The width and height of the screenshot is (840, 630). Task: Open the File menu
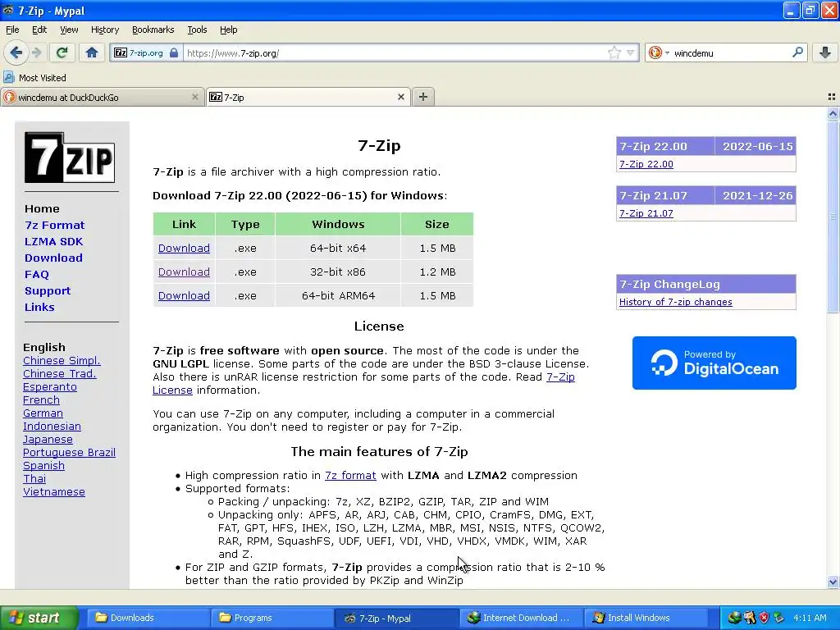[12, 30]
